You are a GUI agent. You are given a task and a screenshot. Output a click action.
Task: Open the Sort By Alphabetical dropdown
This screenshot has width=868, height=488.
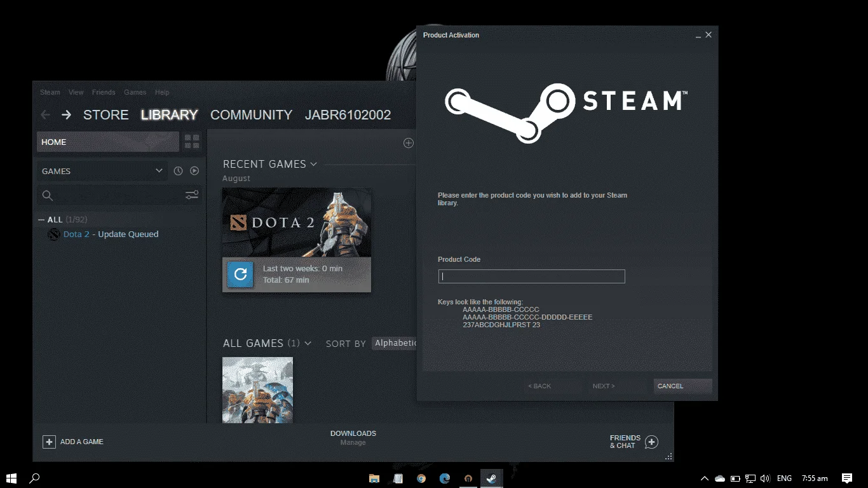395,343
